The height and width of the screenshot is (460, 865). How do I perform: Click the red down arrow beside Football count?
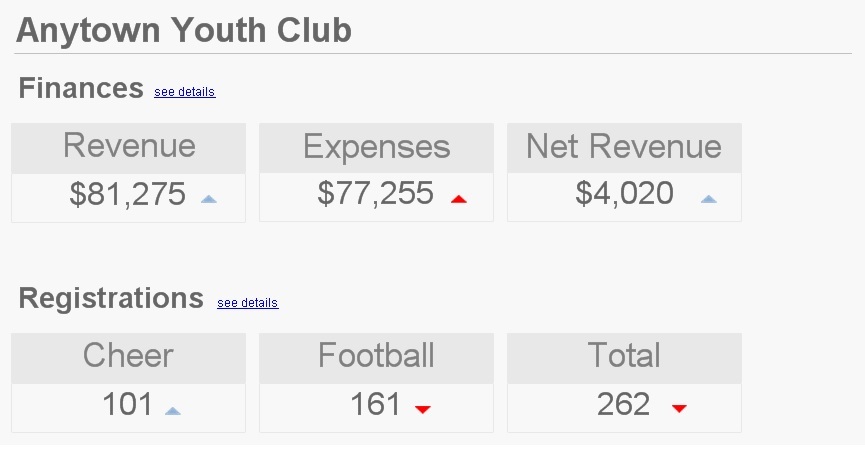(x=422, y=409)
